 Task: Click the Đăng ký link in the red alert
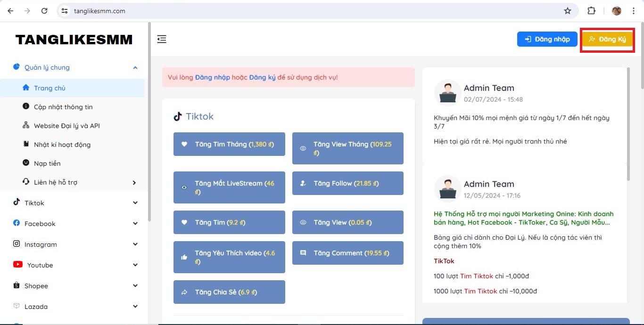(x=263, y=77)
